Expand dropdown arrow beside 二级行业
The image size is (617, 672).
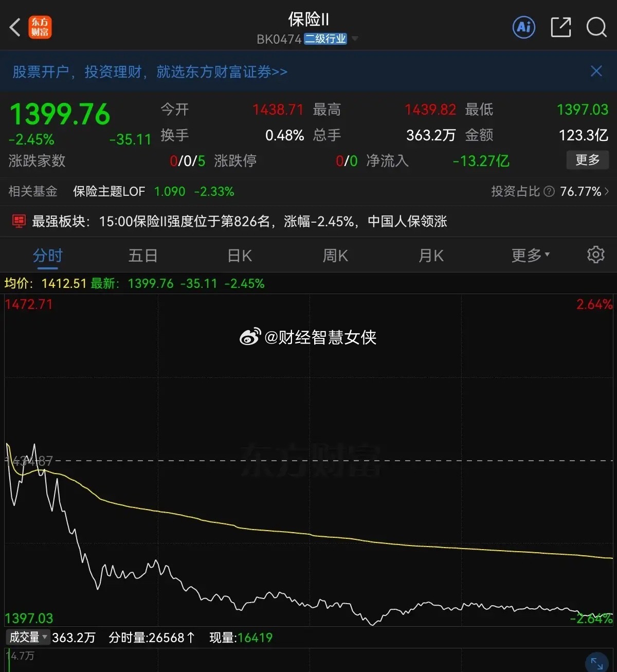tap(354, 39)
